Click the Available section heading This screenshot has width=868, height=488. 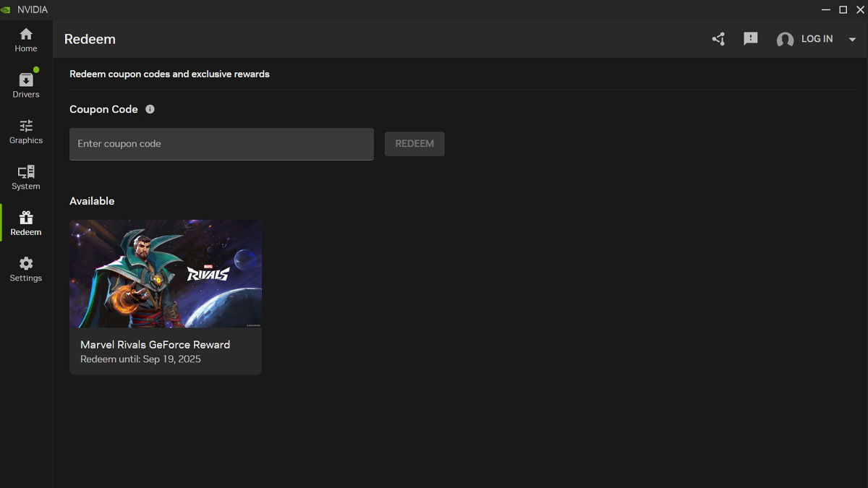(x=92, y=201)
